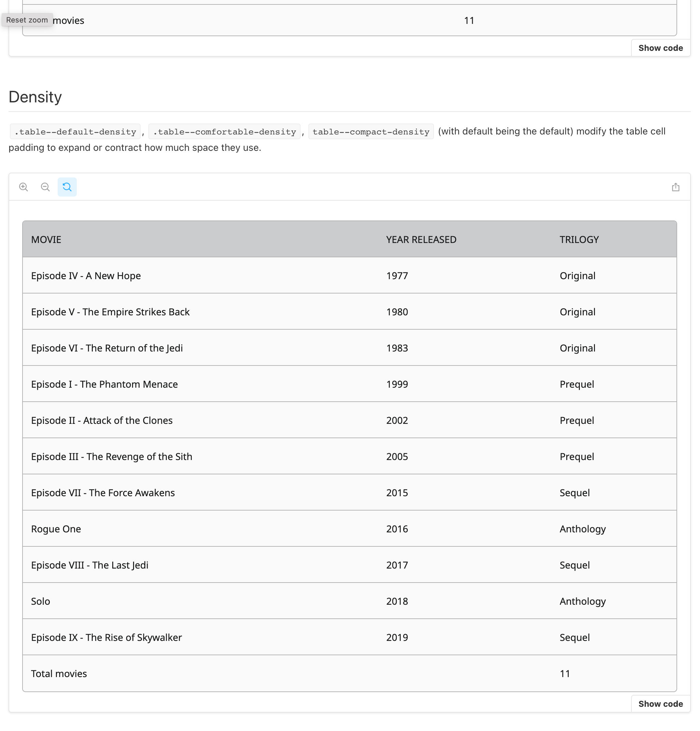The image size is (700, 731).
Task: Click the highlighted reset zoom icon
Action: click(67, 187)
